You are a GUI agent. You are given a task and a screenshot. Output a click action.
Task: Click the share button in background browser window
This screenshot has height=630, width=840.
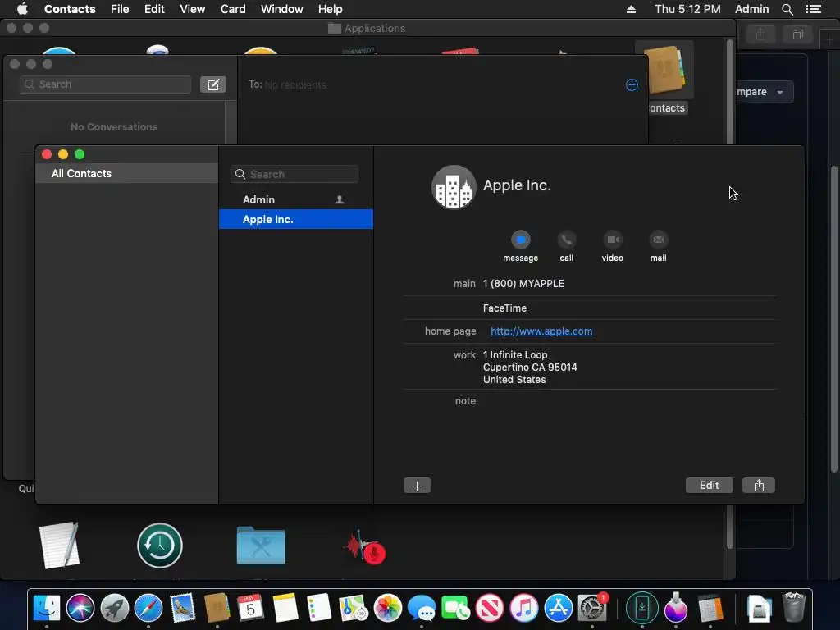760,34
